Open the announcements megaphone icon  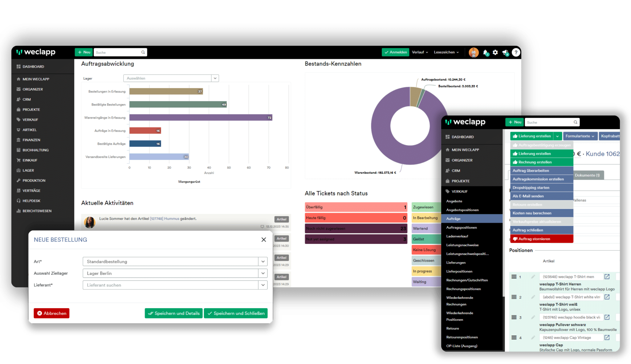pos(506,53)
